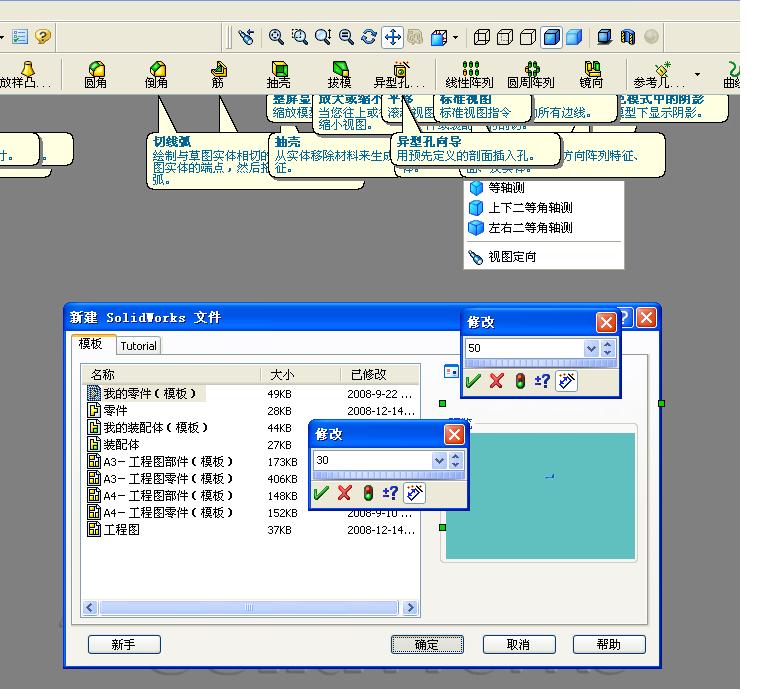This screenshot has height=694, width=760.
Task: Open the Reference Geometry (参考几...) tool
Action: 659,75
